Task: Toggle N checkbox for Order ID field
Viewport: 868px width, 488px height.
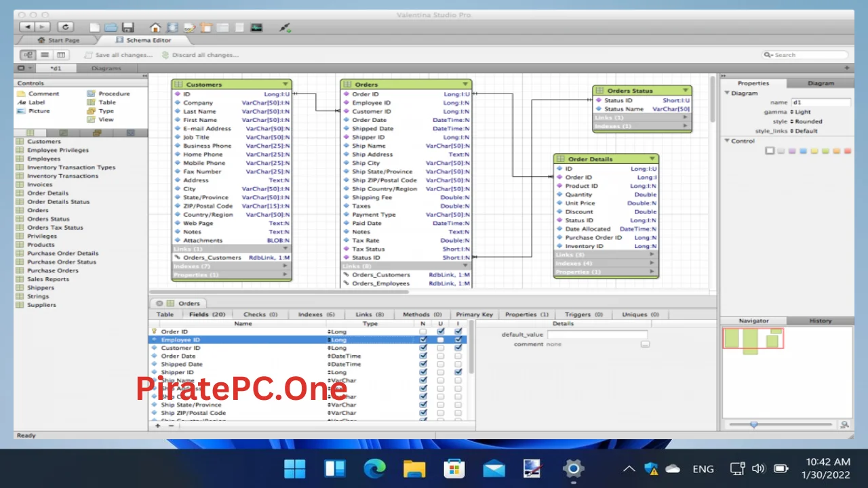Action: 423,332
